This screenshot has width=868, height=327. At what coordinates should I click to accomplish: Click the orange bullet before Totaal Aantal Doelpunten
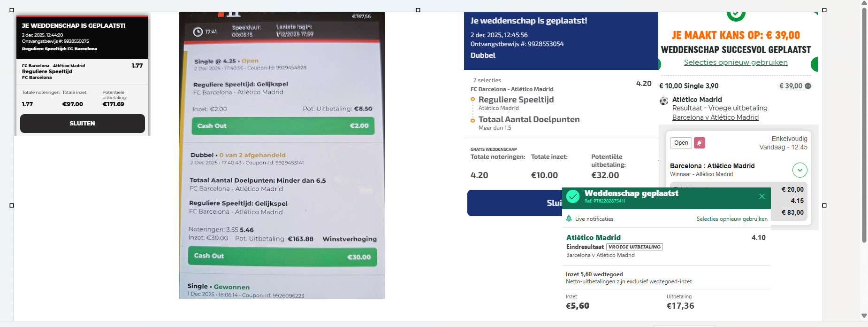click(x=472, y=120)
